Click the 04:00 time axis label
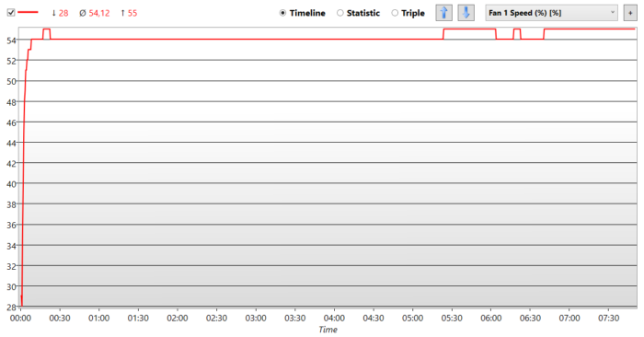The width and height of the screenshot is (644, 337). tap(334, 318)
